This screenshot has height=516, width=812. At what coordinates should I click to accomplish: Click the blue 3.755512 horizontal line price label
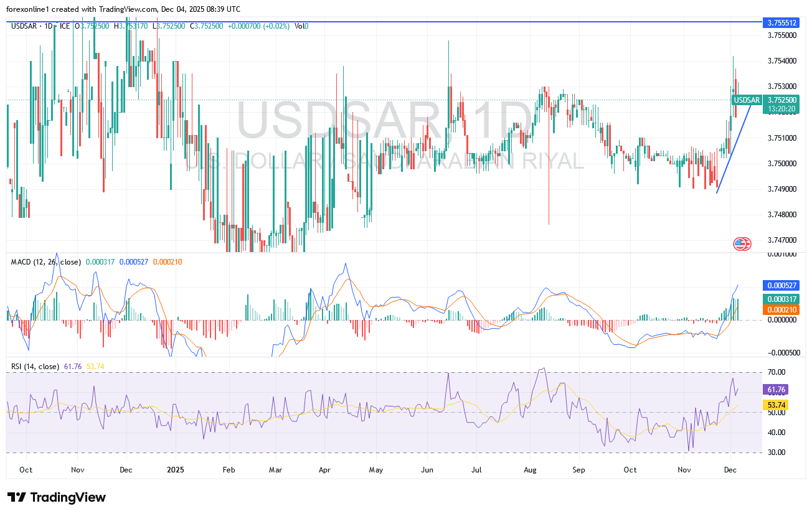tap(784, 22)
